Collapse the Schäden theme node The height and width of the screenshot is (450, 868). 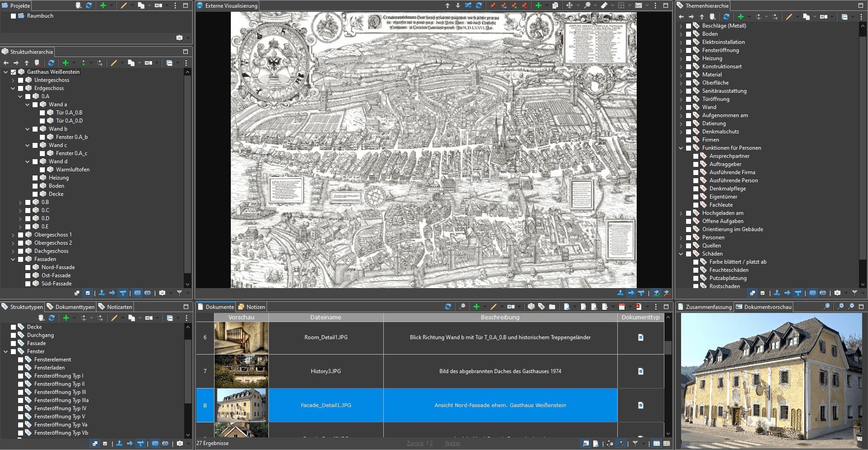tap(681, 254)
